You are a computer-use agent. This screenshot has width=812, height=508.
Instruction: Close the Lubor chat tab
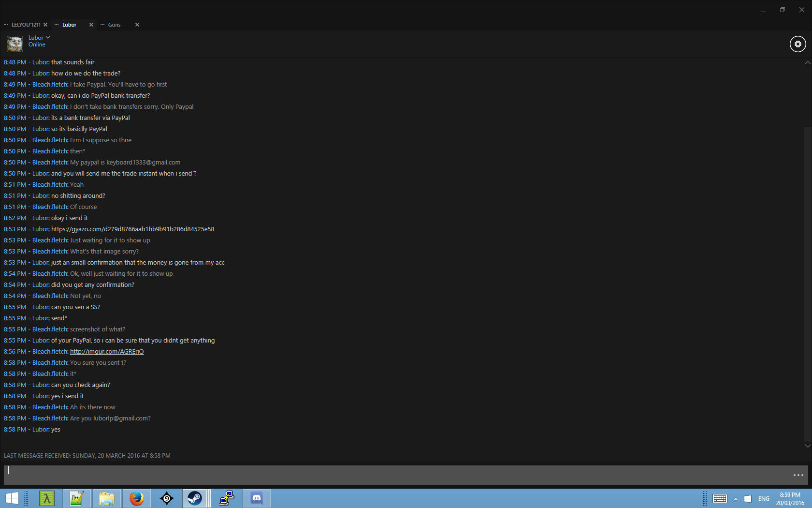[91, 25]
